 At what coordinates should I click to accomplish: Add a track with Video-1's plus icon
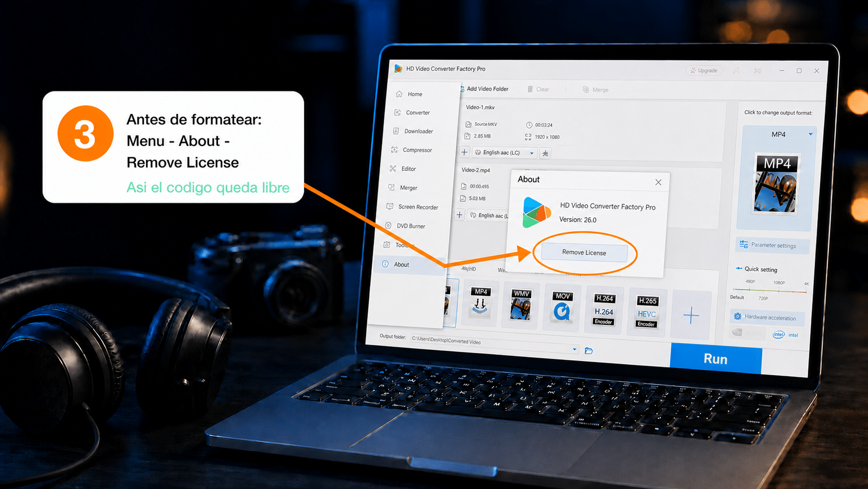coord(464,152)
